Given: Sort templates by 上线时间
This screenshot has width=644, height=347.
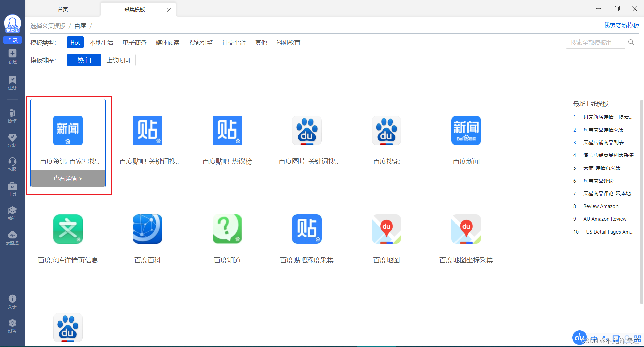Looking at the screenshot, I should click(x=118, y=60).
